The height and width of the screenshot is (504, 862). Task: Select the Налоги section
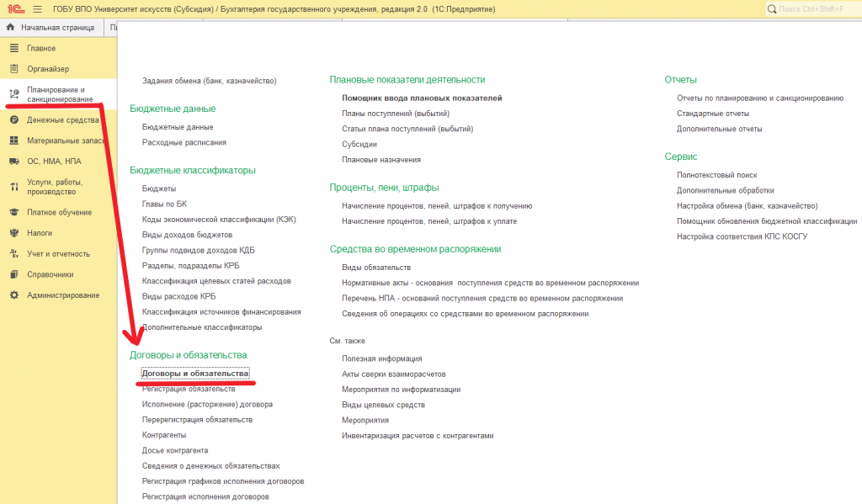pyautogui.click(x=40, y=233)
